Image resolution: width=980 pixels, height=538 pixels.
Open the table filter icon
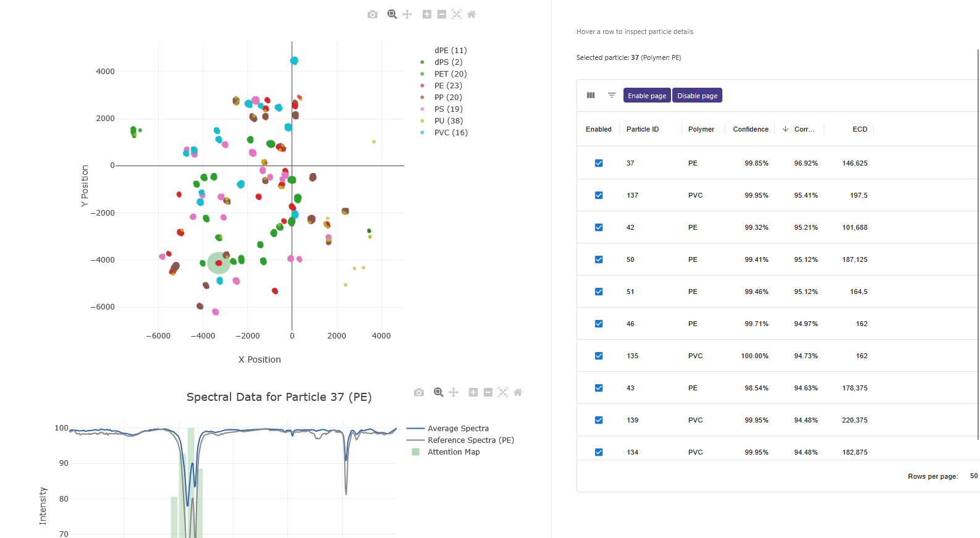(x=612, y=95)
